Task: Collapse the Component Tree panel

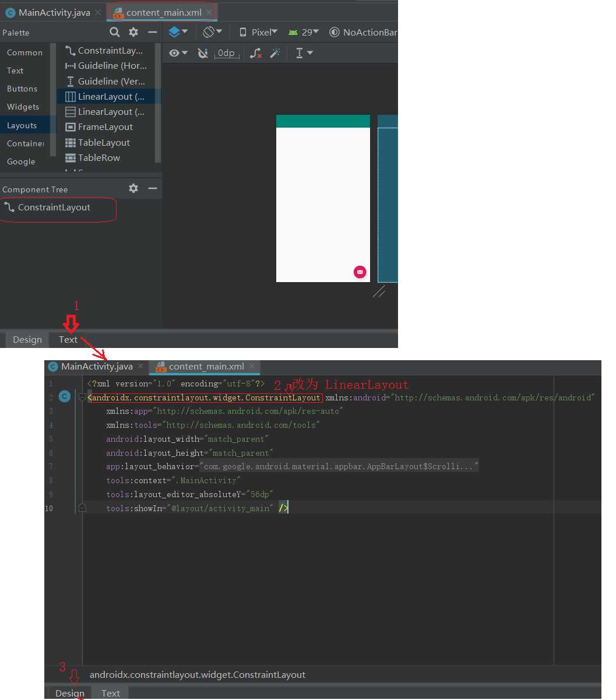Action: point(152,188)
